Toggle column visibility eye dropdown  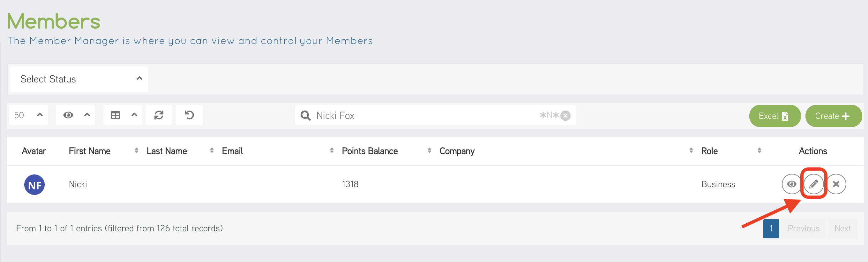(x=76, y=115)
